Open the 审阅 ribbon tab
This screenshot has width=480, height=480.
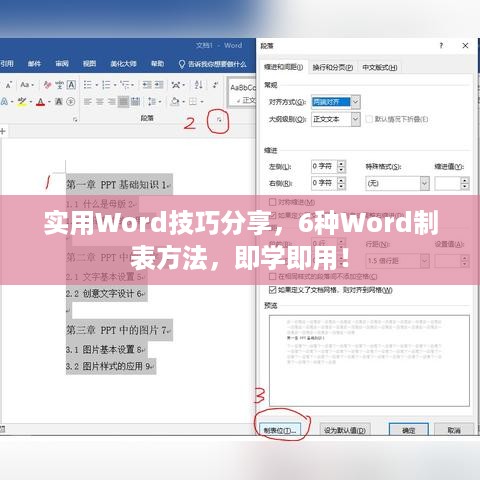coord(62,63)
